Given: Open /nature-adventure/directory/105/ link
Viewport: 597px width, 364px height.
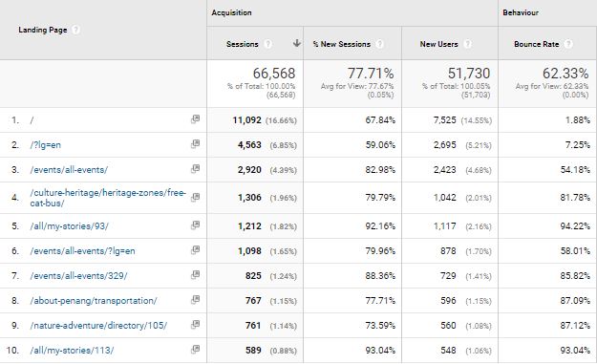Looking at the screenshot, I should [x=98, y=326].
